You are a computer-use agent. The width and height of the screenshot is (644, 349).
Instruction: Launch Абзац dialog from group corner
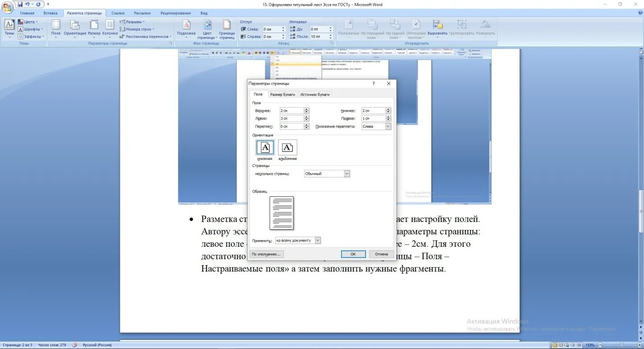332,43
